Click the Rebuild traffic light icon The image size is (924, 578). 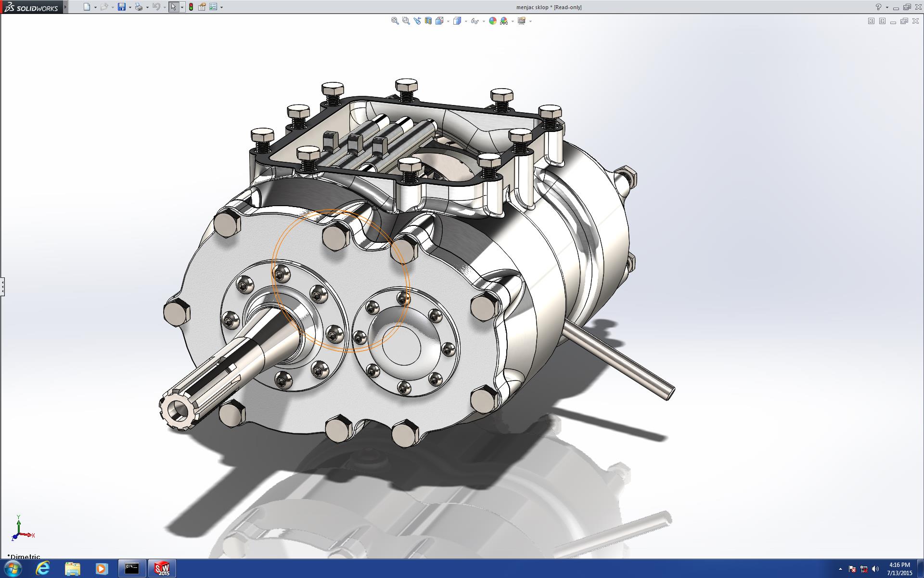pyautogui.click(x=191, y=7)
